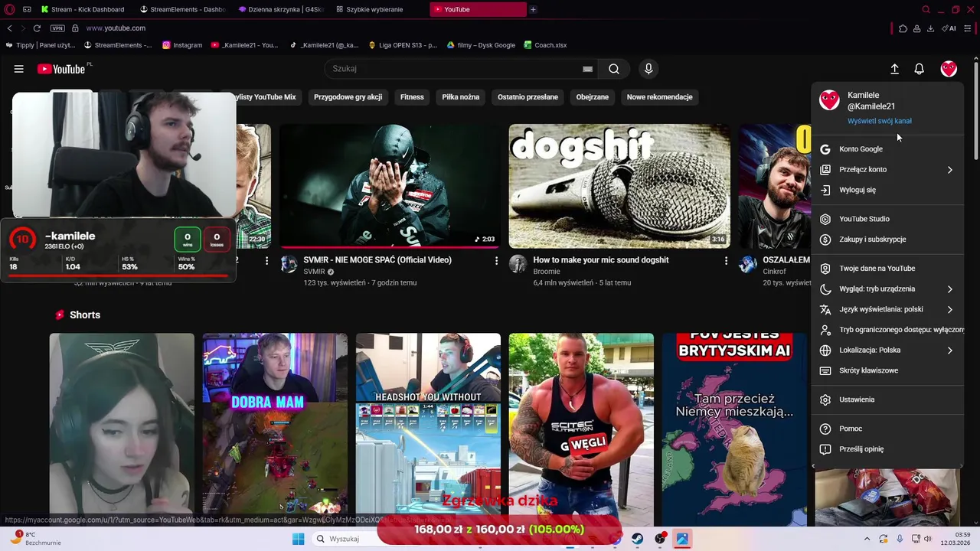Expand 'Wygląd: tryb urządzenia' appearance submenu
Image resolution: width=980 pixels, height=551 pixels.
(x=887, y=289)
